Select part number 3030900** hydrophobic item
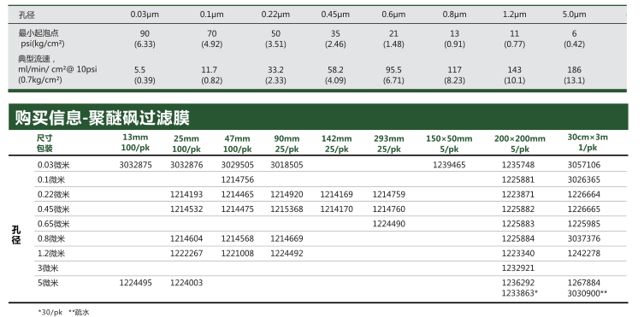 (x=588, y=293)
